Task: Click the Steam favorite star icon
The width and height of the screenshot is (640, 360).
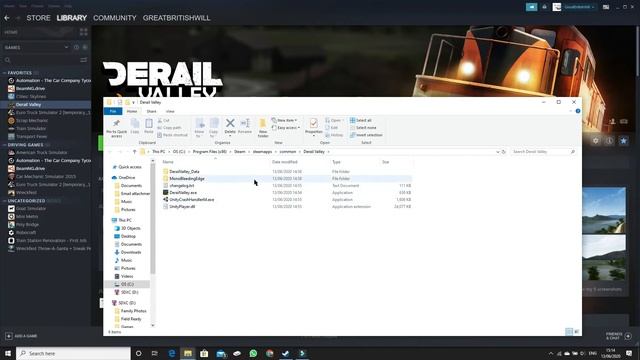Action: tap(623, 141)
